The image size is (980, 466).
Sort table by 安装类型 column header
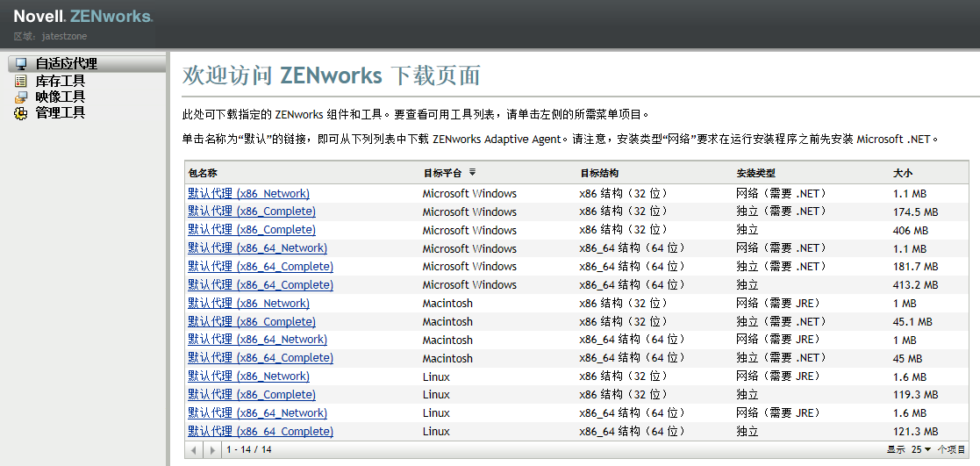(755, 173)
